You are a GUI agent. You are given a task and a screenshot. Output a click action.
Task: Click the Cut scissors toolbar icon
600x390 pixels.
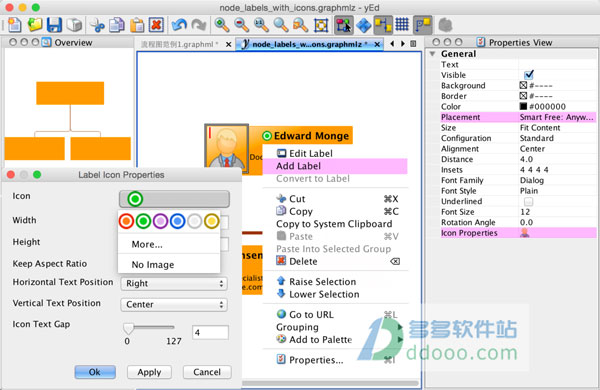(97, 25)
